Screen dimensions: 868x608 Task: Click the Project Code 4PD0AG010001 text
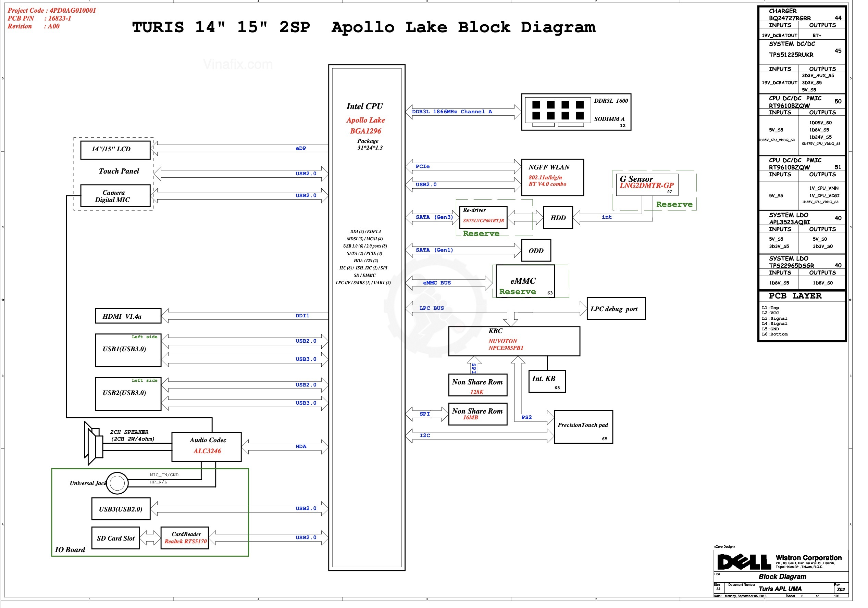pos(52,11)
